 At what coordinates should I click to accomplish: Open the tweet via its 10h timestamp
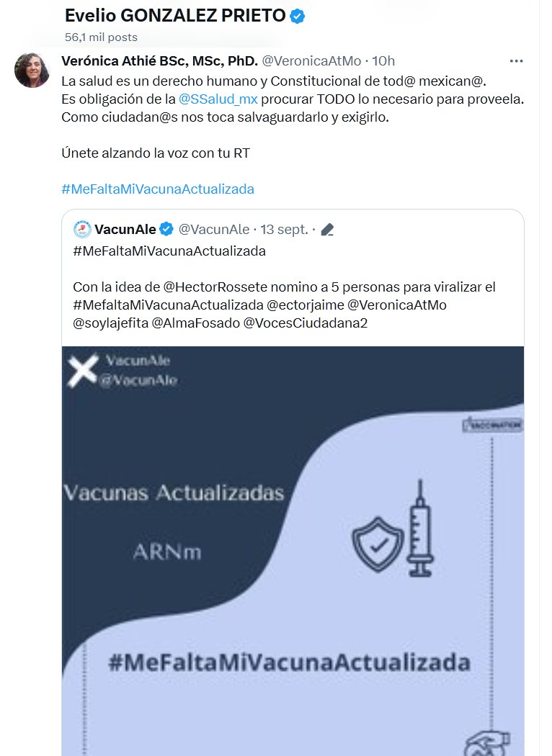point(383,61)
